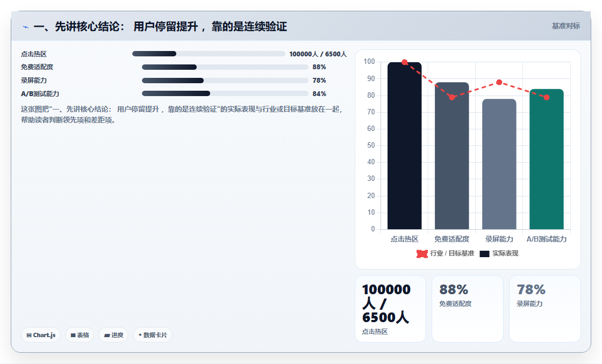
Task: Click the 表格 tag chip
Action: tap(80, 335)
